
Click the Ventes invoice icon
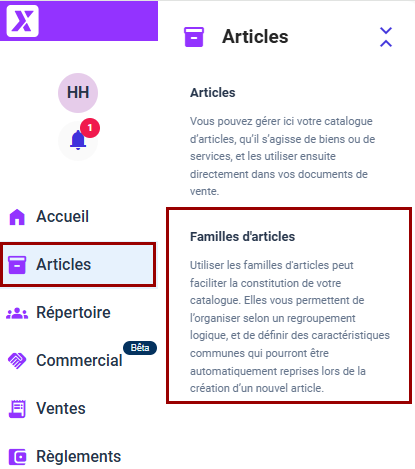pos(17,409)
